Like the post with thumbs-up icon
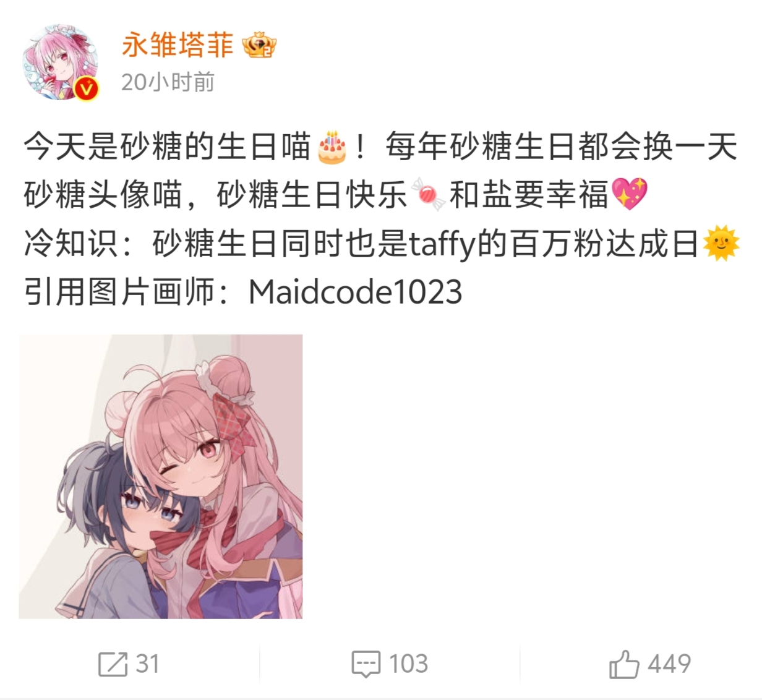Viewport: 762px width, 700px height. point(624,664)
